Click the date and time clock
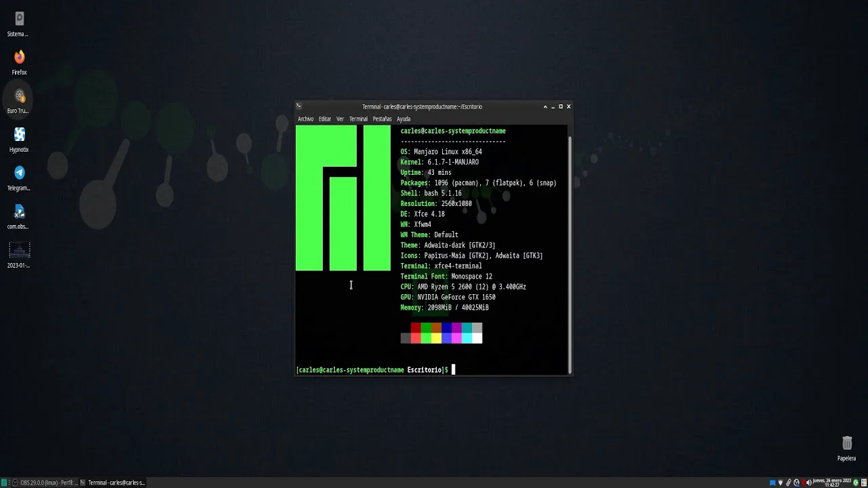This screenshot has width=868, height=488. pyautogui.click(x=831, y=483)
